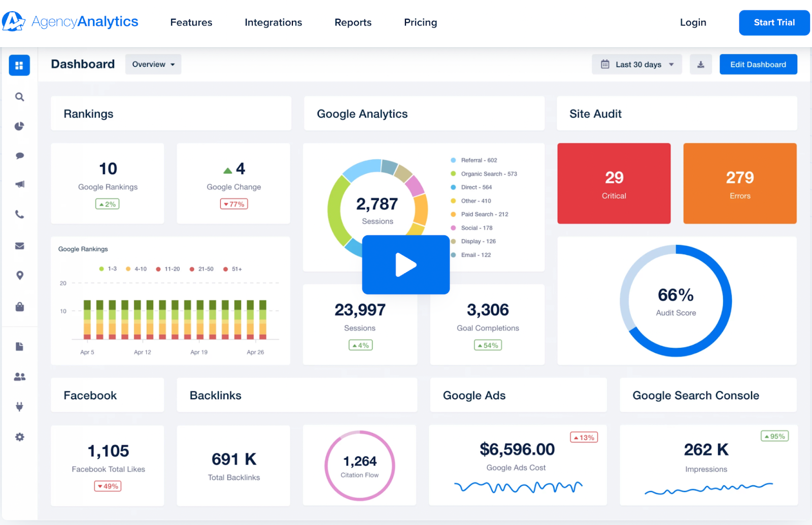Click the Start Trial button

point(774,22)
